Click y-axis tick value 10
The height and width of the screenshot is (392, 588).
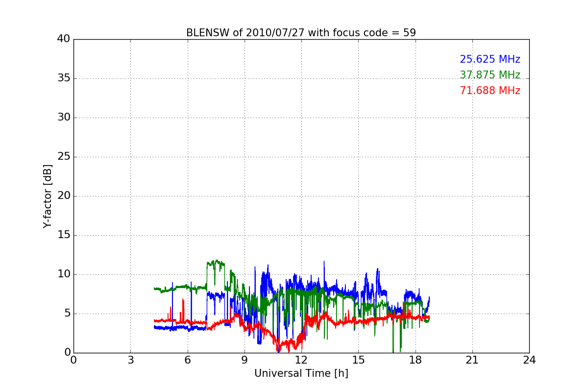click(x=64, y=274)
